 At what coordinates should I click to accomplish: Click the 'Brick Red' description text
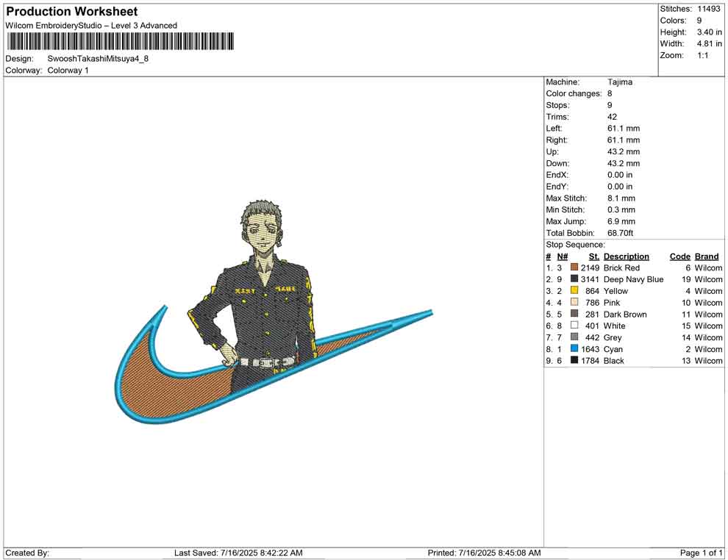[621, 268]
